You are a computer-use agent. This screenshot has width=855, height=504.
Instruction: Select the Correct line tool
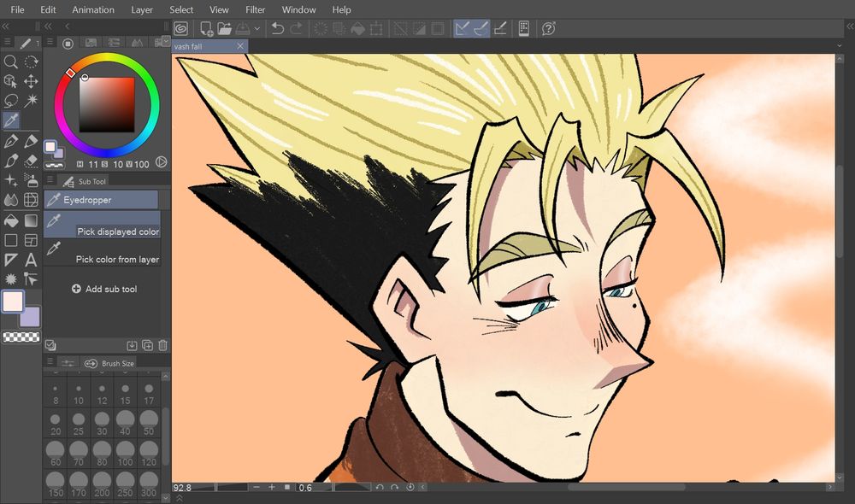pos(31,279)
